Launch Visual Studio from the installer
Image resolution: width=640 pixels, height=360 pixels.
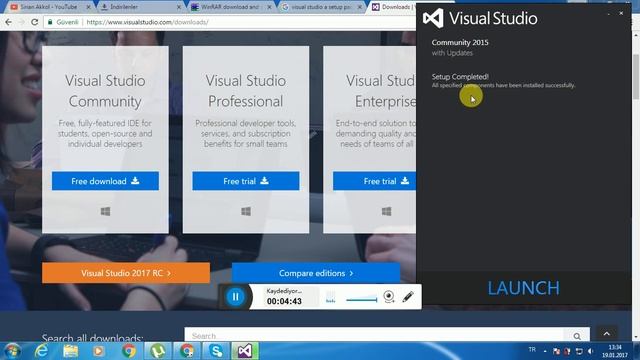(524, 288)
